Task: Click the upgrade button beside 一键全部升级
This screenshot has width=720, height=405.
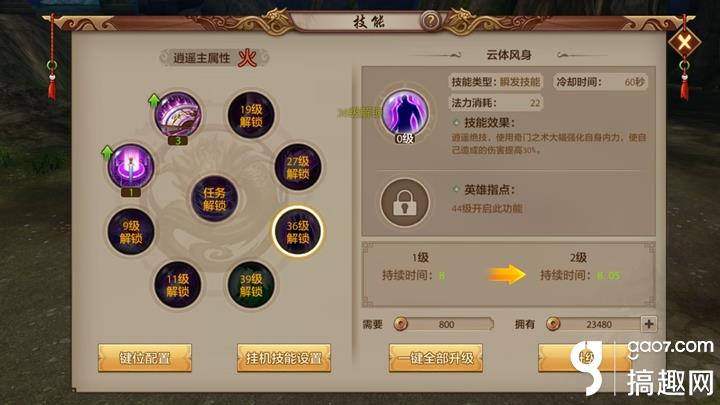Action: [585, 358]
